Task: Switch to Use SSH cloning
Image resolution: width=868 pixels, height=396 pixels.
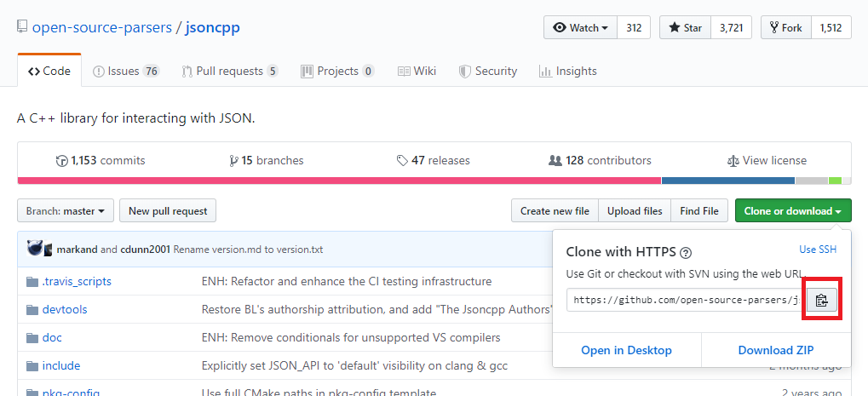Action: (x=818, y=250)
